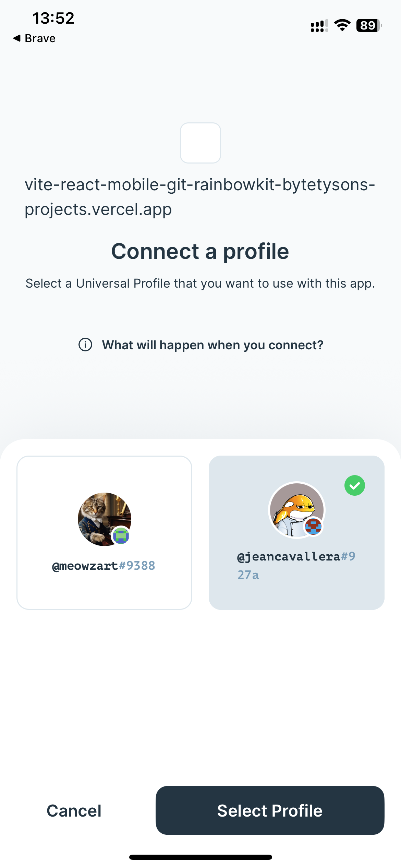
Task: Click the green checkmark on jeancavallera's card
Action: coord(355,485)
